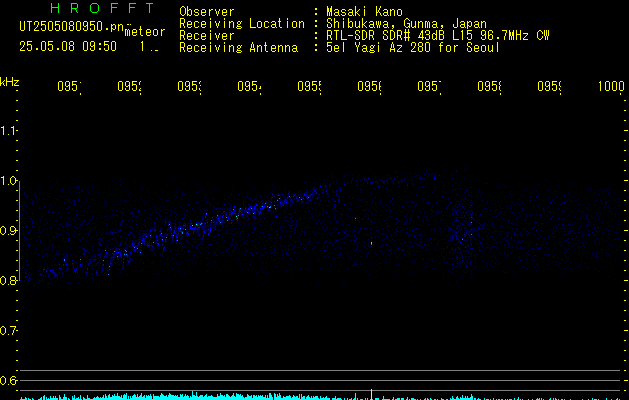Screen dimensions: 629x400
Task: Click the 0.6 frequency axis label
Action: tap(8, 380)
